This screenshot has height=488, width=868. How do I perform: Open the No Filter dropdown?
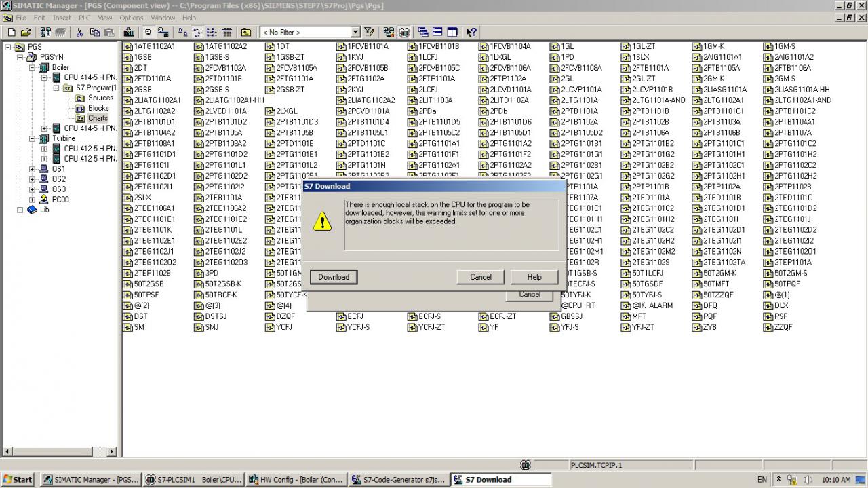(x=355, y=32)
